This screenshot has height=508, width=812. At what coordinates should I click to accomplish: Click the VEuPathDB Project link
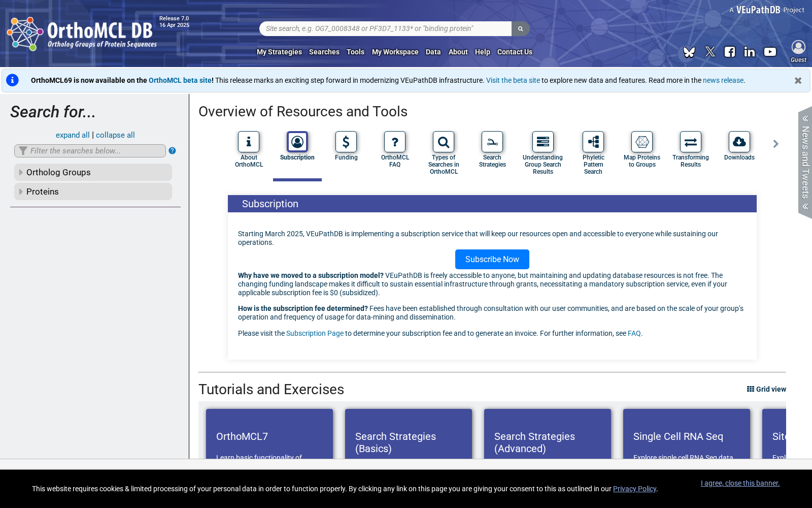[x=767, y=10]
